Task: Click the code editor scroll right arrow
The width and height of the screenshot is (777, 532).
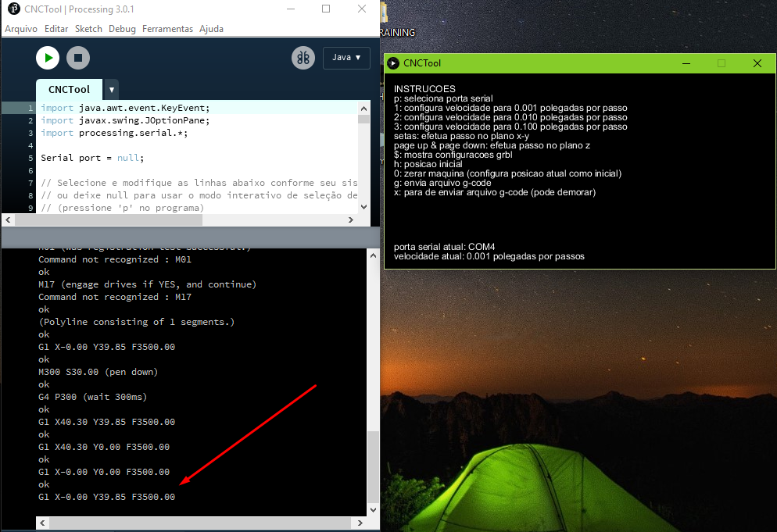Action: (351, 220)
